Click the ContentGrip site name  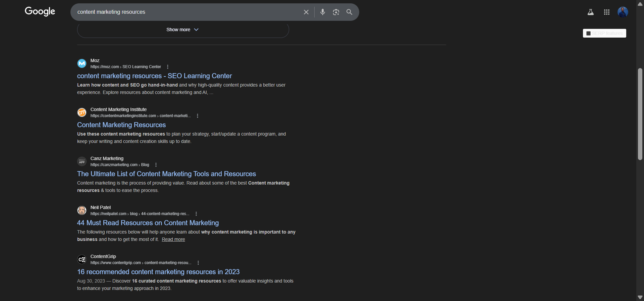pos(103,256)
